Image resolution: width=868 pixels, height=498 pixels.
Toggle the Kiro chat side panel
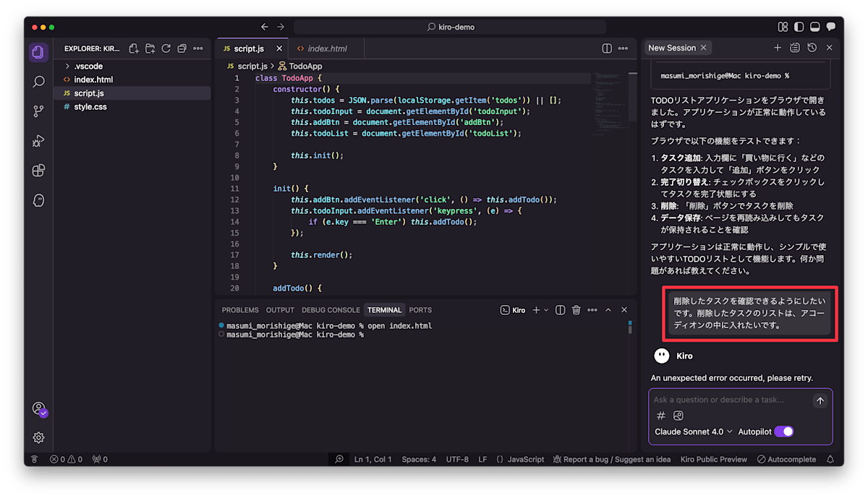[830, 27]
